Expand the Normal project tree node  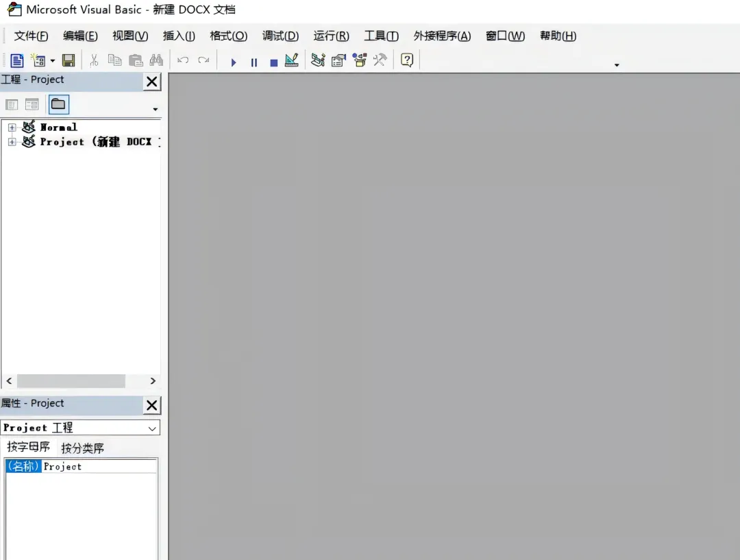click(x=12, y=127)
